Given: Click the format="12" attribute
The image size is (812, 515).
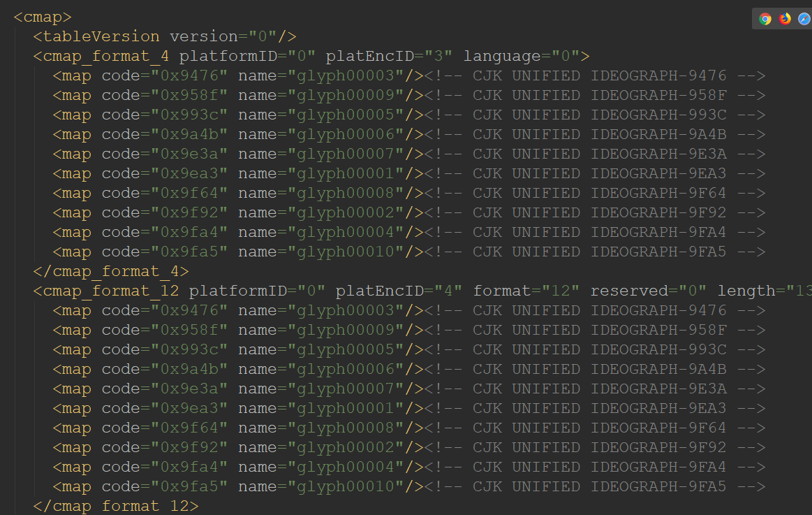Looking at the screenshot, I should (526, 291).
